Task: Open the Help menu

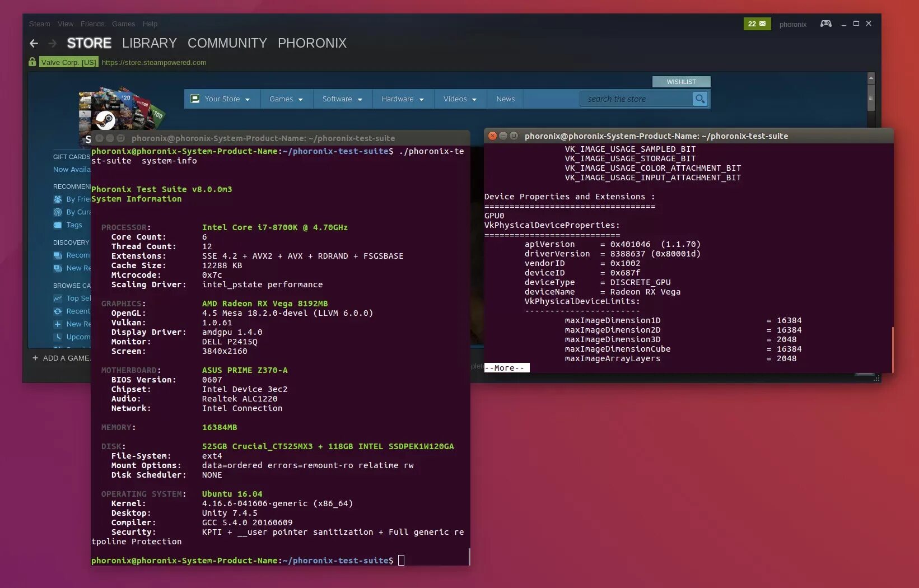Action: tap(150, 24)
